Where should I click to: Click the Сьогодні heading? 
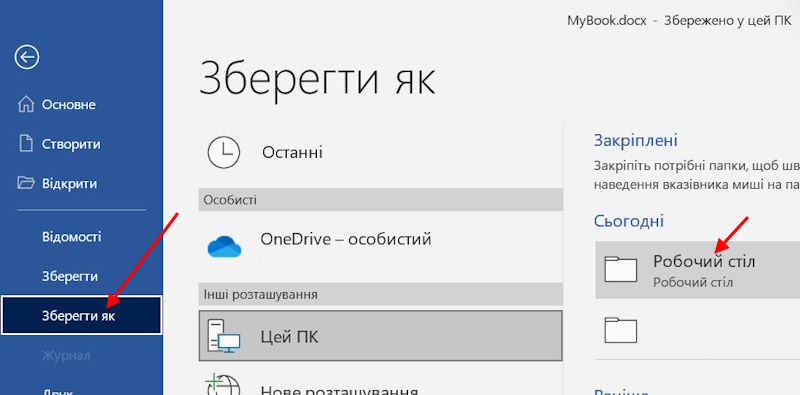tap(629, 221)
